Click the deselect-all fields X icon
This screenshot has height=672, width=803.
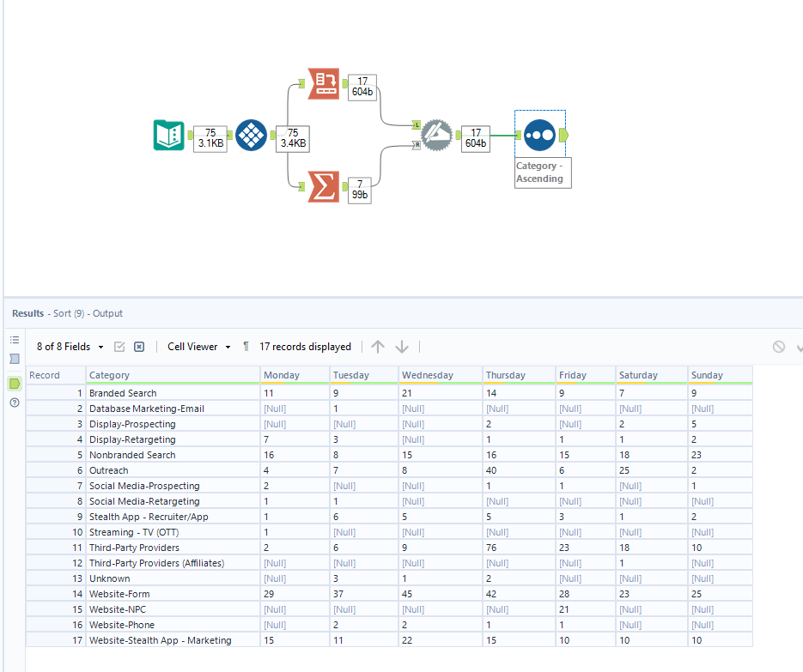139,347
